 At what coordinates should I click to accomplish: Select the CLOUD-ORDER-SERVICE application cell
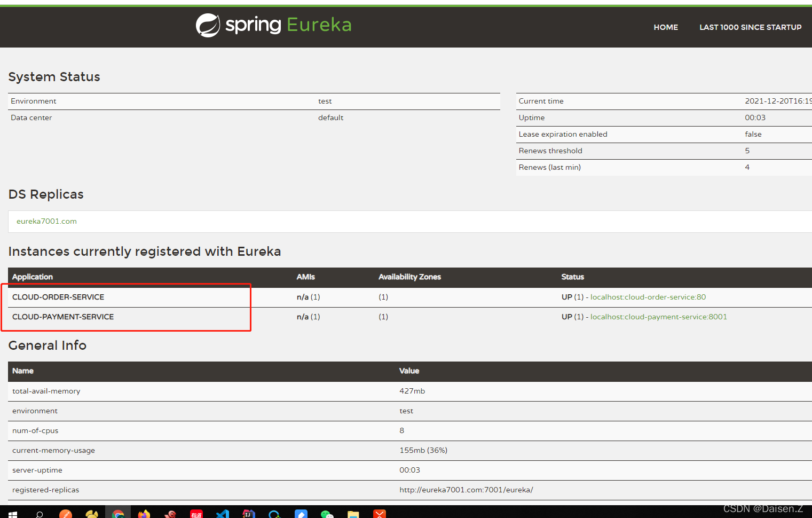pyautogui.click(x=58, y=297)
